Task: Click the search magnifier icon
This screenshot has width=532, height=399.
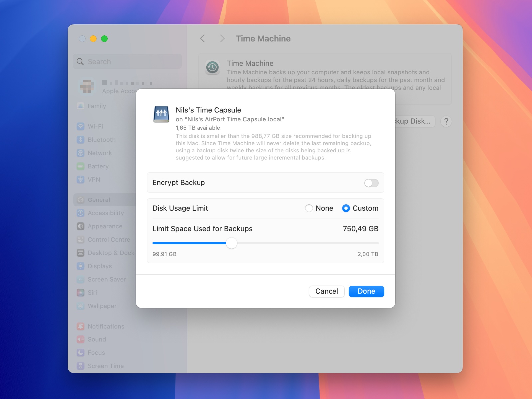Action: pyautogui.click(x=80, y=62)
